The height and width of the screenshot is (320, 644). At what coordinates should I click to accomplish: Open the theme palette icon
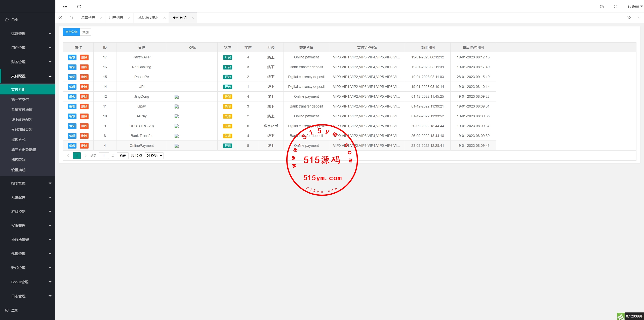coord(601,7)
